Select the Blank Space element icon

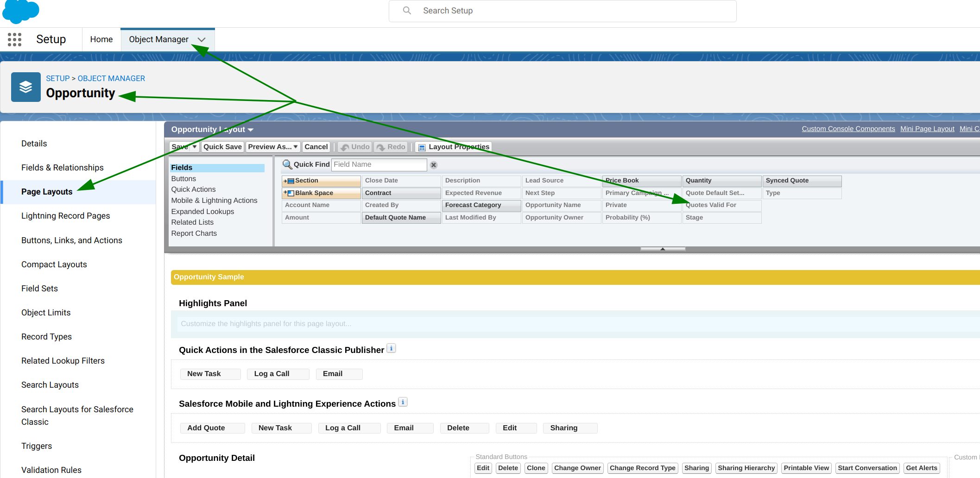tap(289, 193)
